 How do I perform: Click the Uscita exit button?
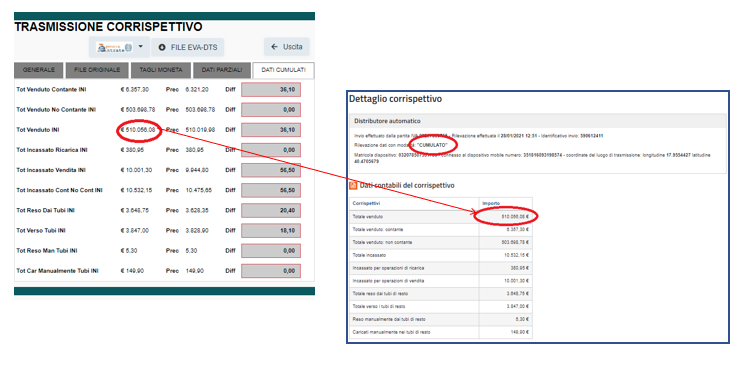click(x=287, y=47)
